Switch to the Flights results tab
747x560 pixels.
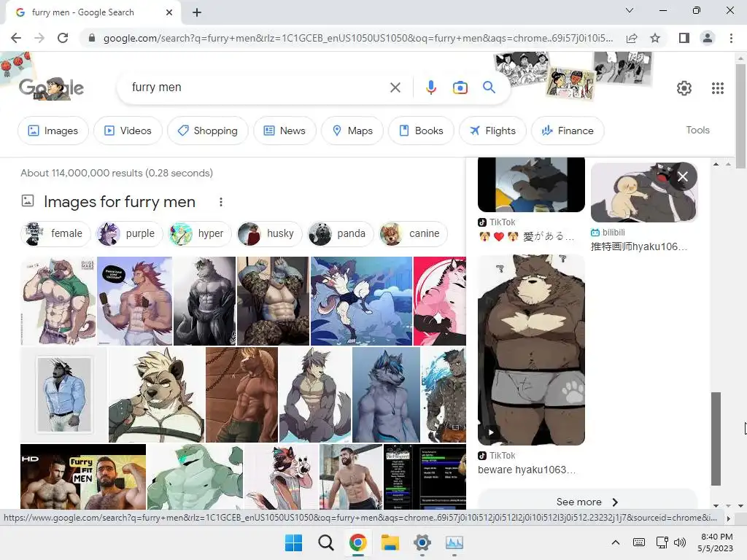click(492, 131)
